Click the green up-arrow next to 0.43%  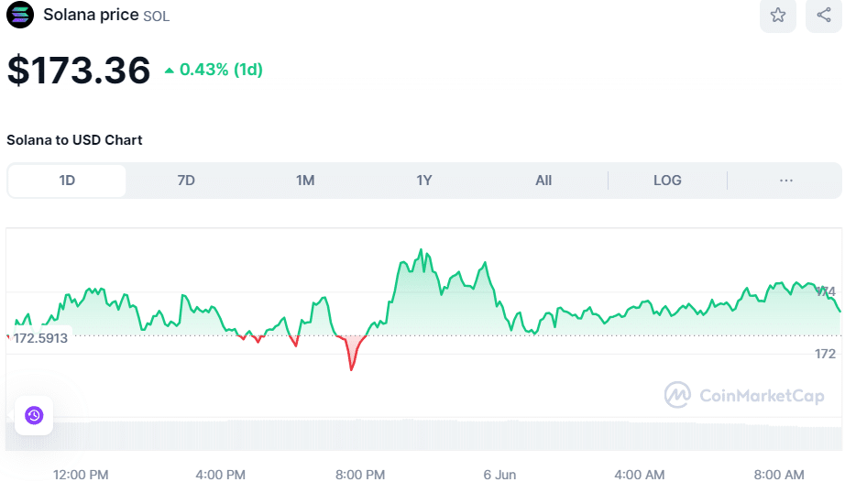169,71
